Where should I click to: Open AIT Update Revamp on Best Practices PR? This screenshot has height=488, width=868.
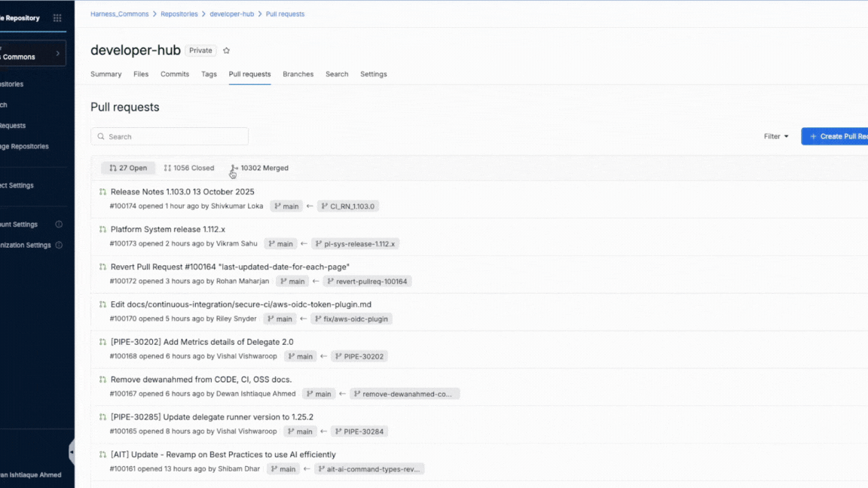click(223, 455)
